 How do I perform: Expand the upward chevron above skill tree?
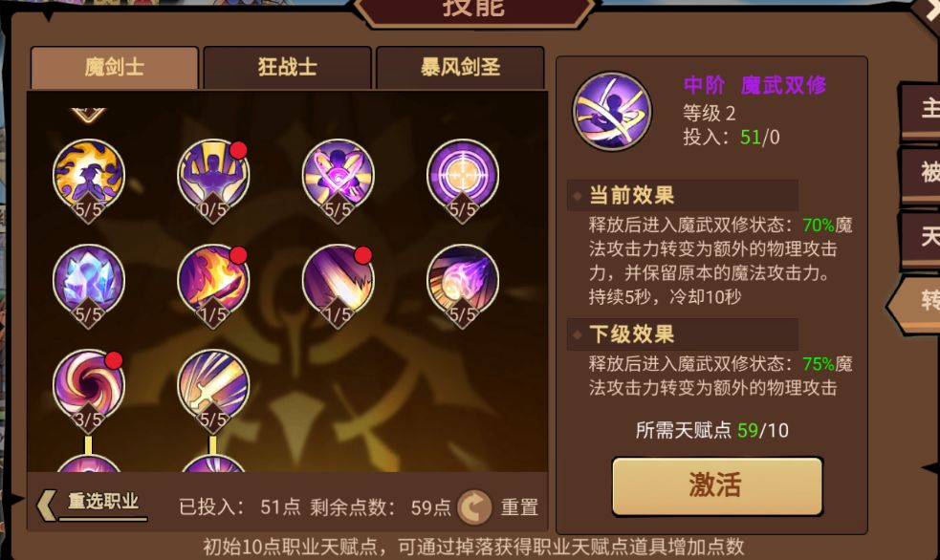coord(88,115)
